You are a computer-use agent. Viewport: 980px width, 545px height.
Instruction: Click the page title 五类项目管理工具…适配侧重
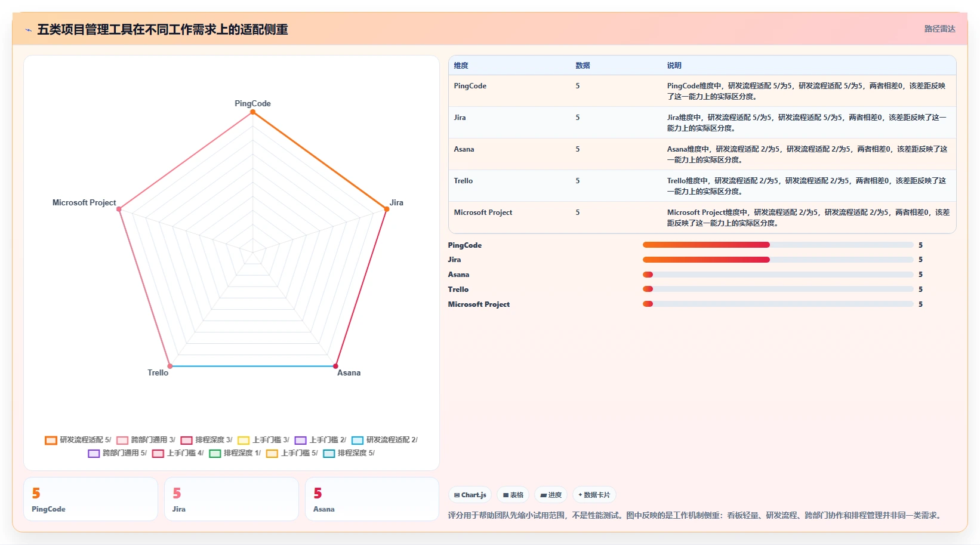pos(162,29)
